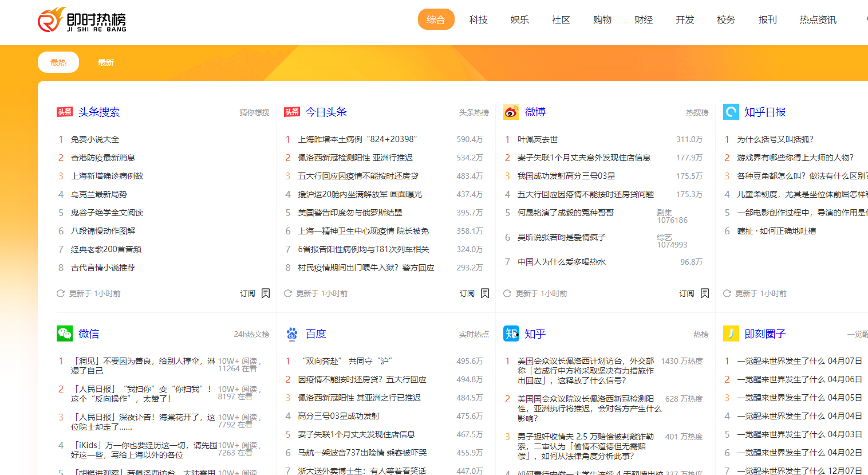Subscribe to 头条搜索 via 订阅

247,293
